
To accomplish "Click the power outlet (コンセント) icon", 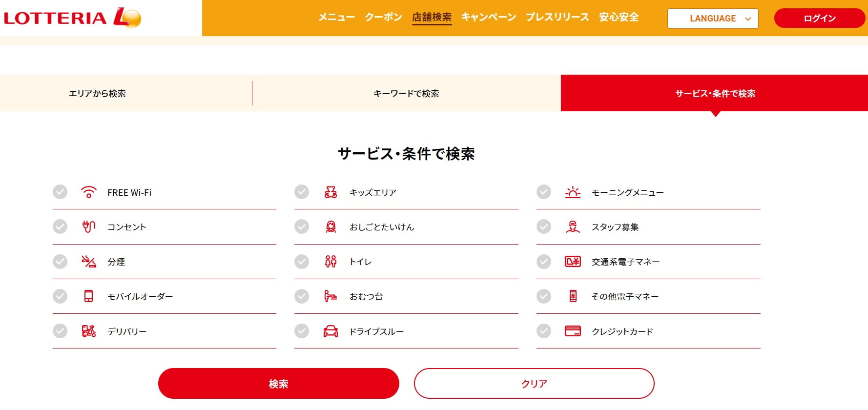I will click(x=88, y=227).
